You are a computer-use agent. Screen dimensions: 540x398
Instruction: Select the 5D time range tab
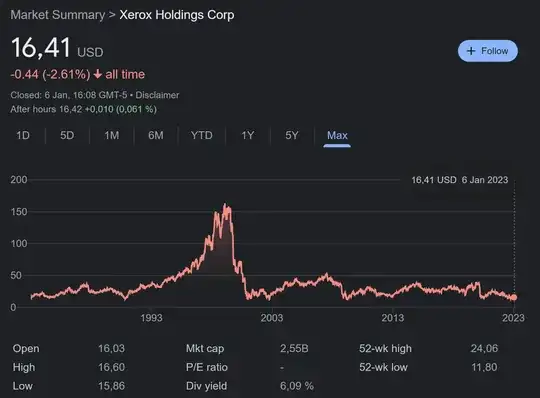[x=67, y=135]
